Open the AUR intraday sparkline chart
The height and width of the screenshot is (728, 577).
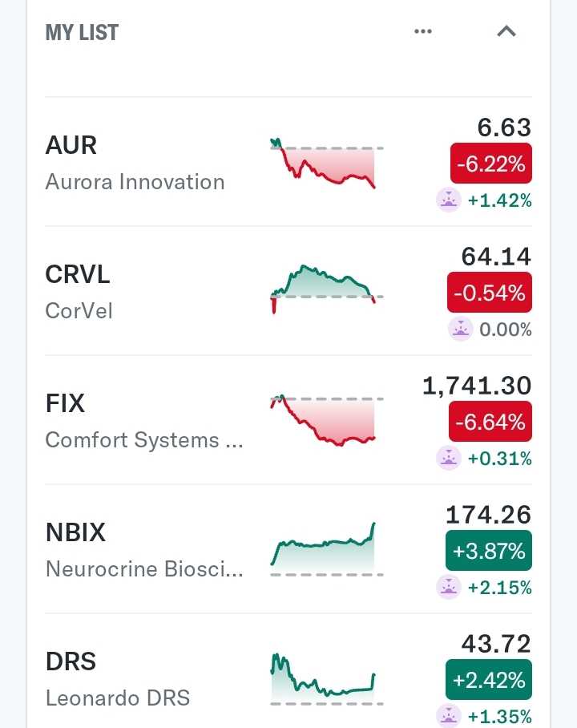point(327,163)
